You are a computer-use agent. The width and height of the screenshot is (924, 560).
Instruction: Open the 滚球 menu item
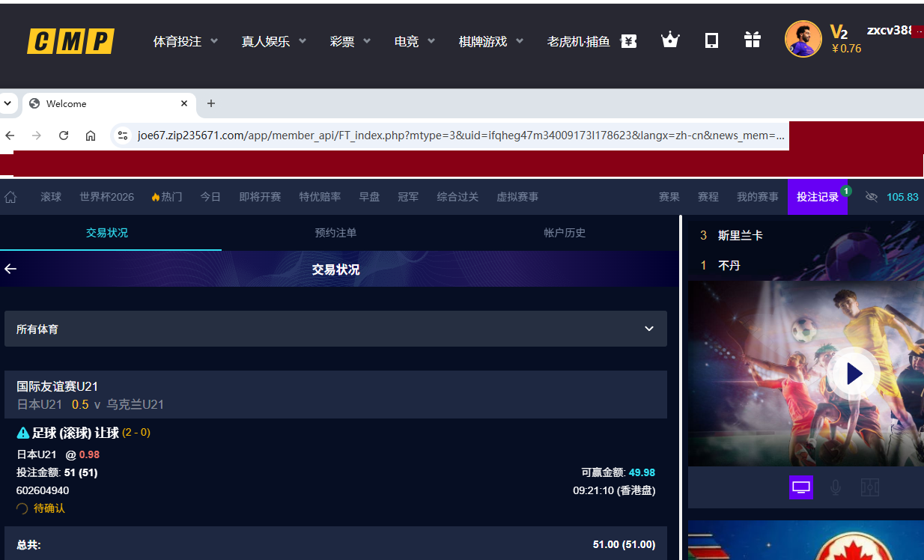point(51,197)
